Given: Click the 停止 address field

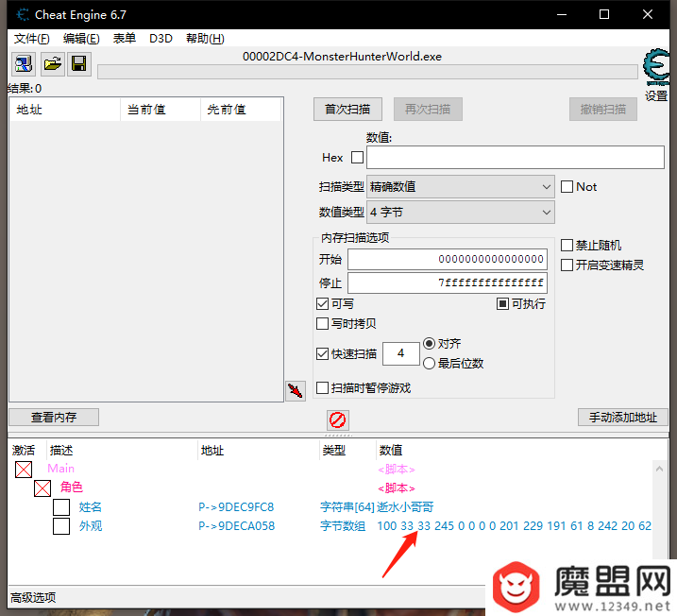Looking at the screenshot, I should [x=448, y=282].
